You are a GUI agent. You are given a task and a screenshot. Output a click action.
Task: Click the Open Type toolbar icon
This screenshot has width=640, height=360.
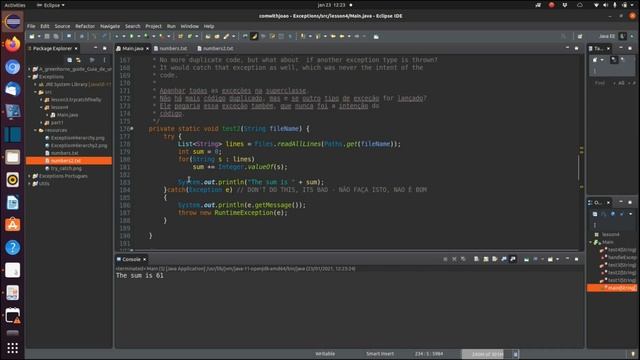208,36
